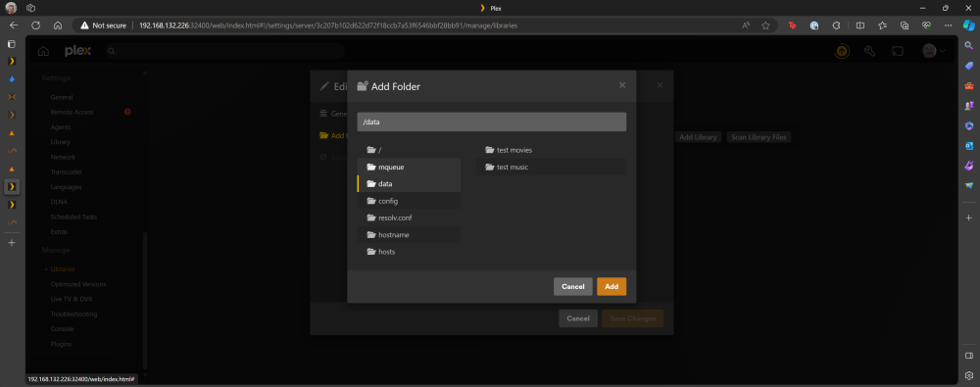Open Collections icon in toolbar

click(x=905, y=25)
